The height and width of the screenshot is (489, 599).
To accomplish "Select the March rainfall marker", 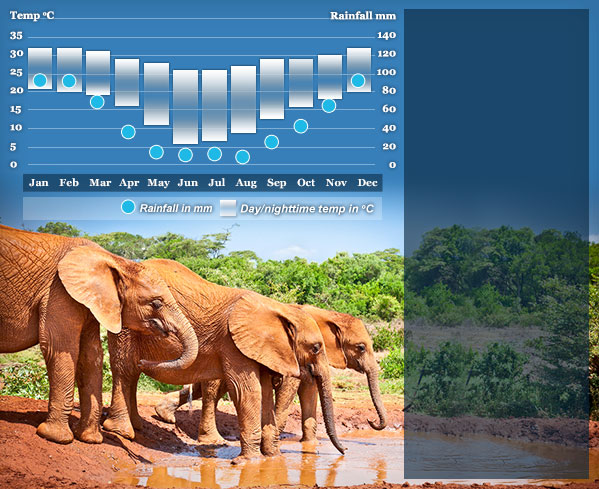I will [x=97, y=102].
